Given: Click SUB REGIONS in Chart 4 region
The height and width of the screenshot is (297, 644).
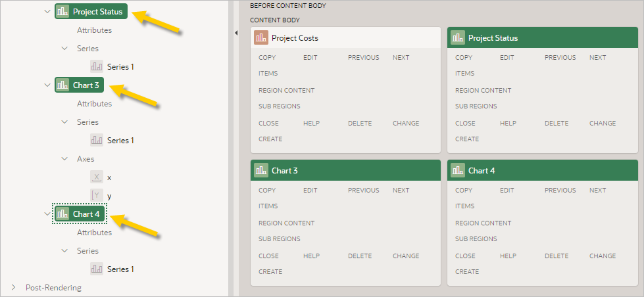Looking at the screenshot, I should tap(476, 239).
